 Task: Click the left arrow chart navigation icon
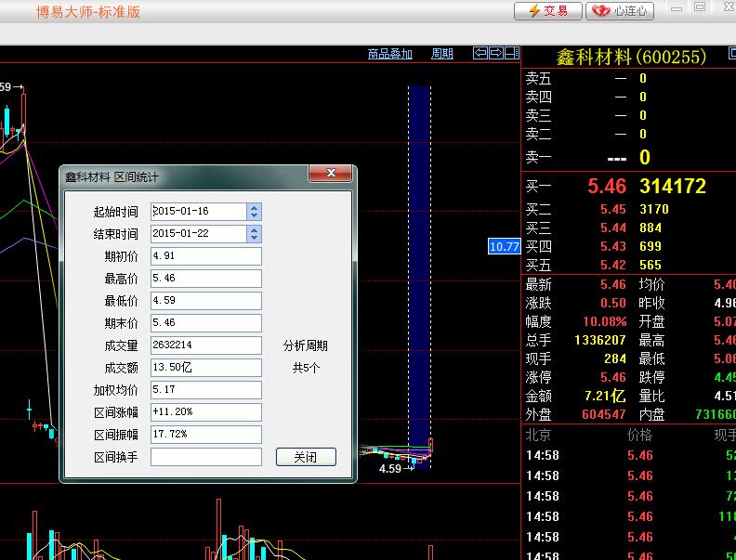point(480,53)
